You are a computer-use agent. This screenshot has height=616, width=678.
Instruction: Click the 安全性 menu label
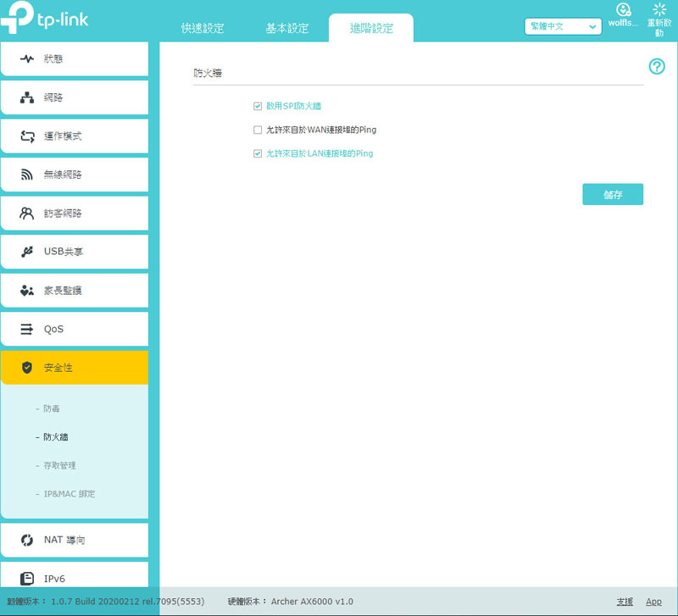coord(58,368)
